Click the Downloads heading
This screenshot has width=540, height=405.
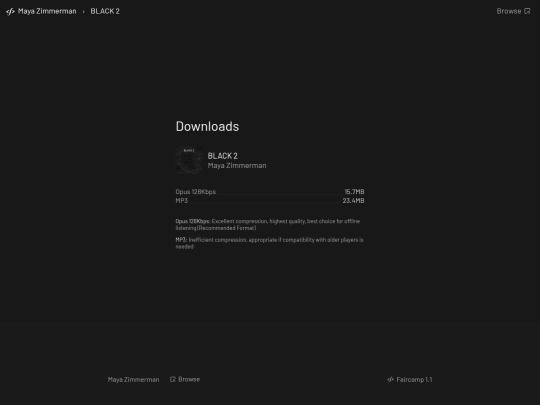coord(207,126)
